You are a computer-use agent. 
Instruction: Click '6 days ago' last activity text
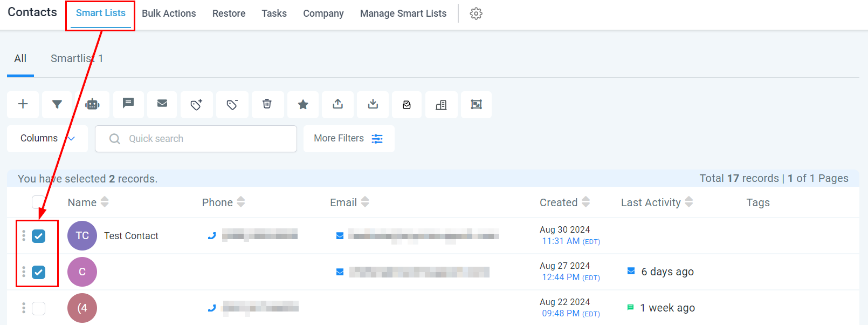(x=667, y=272)
